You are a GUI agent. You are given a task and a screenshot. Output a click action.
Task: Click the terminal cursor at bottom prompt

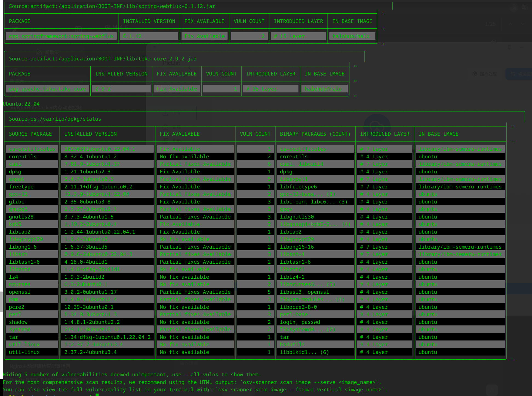pyautogui.click(x=97, y=395)
